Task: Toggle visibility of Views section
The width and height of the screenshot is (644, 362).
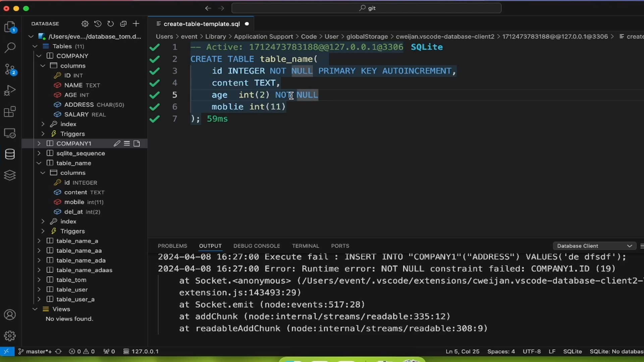Action: coord(35,309)
